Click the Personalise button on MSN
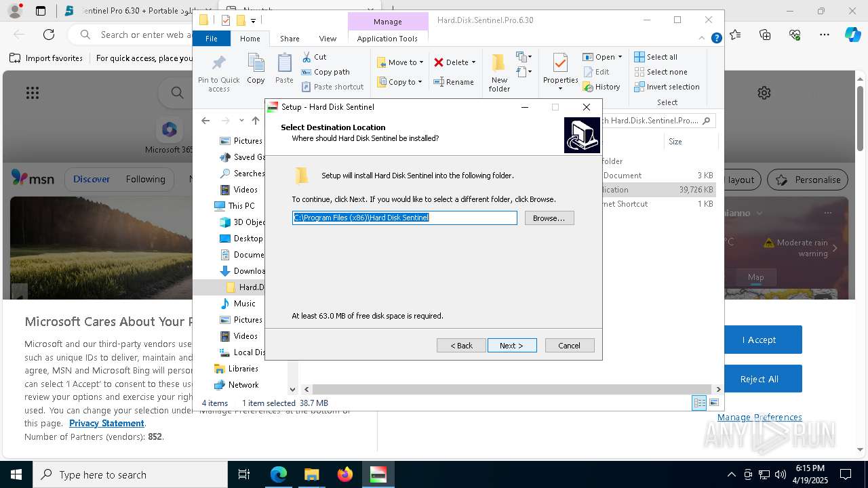Screen dimensions: 868x488 [808, 180]
